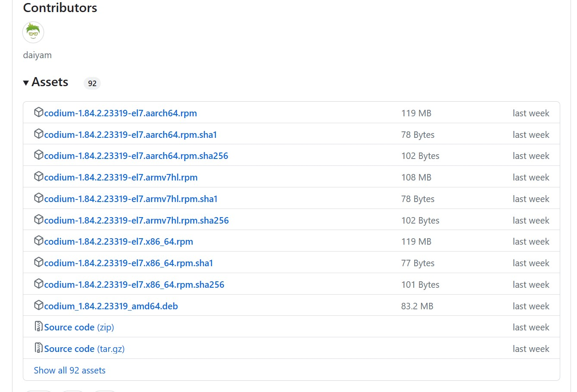
Task: Download codium-1.84.2.23319-el7.x86_64.rpm.sha256
Action: pyautogui.click(x=134, y=285)
